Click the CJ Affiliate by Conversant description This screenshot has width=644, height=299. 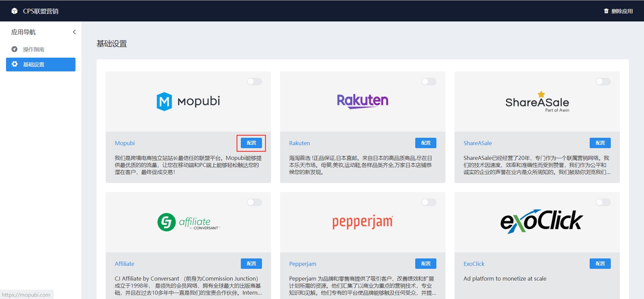[x=188, y=286]
